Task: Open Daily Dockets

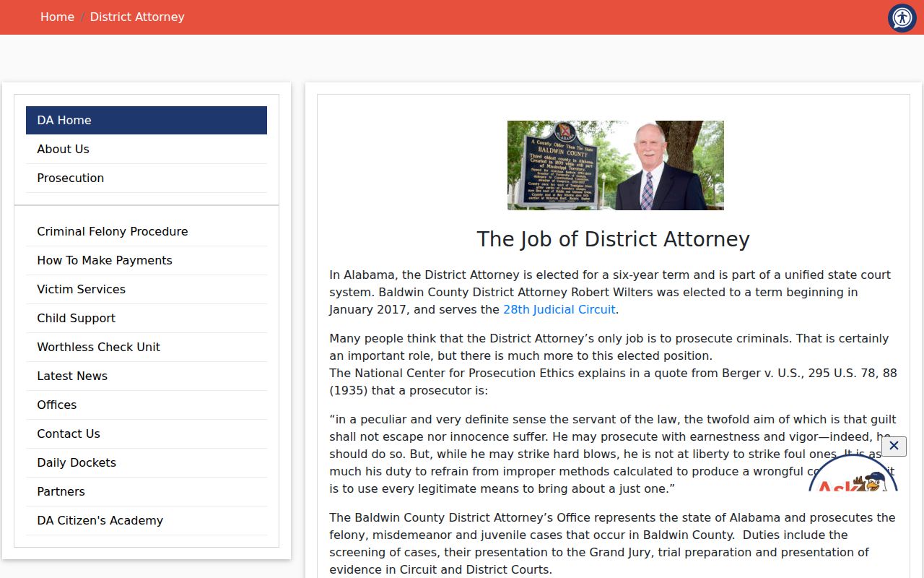Action: (x=147, y=462)
